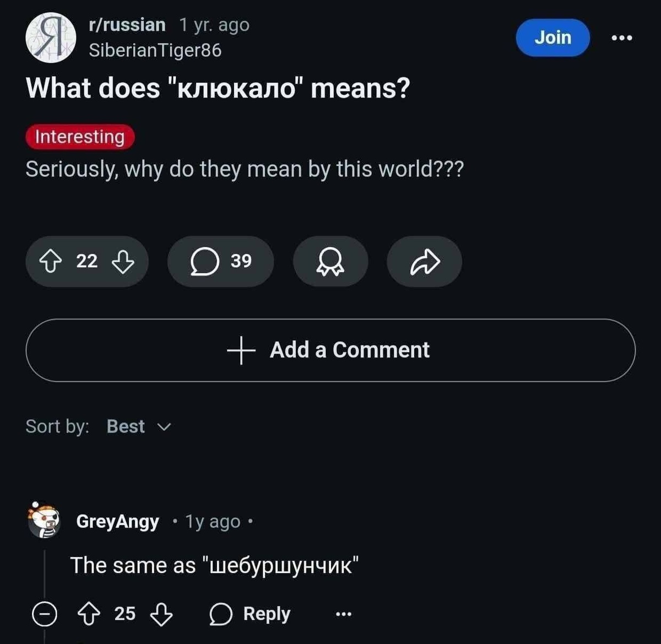
Task: Share the post
Action: click(x=424, y=262)
